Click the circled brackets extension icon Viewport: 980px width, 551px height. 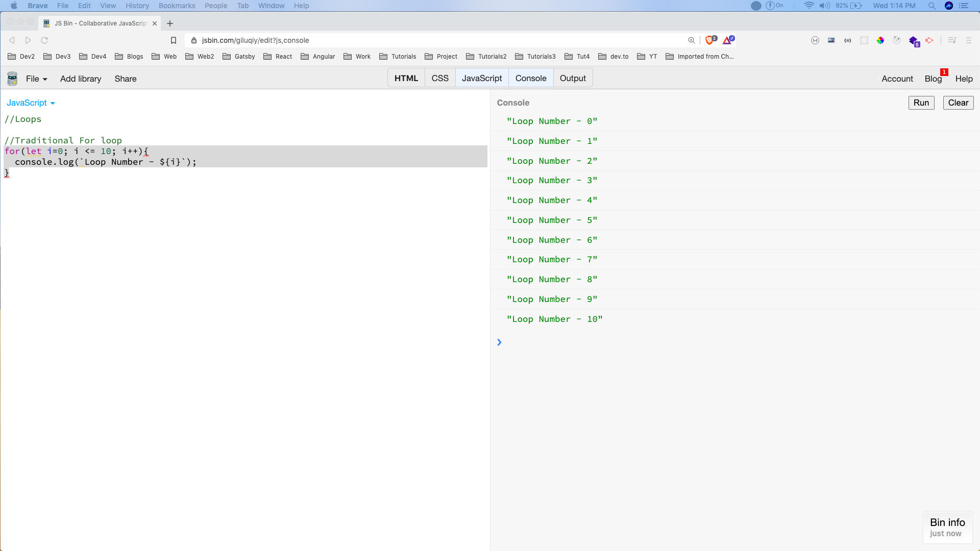(x=815, y=40)
